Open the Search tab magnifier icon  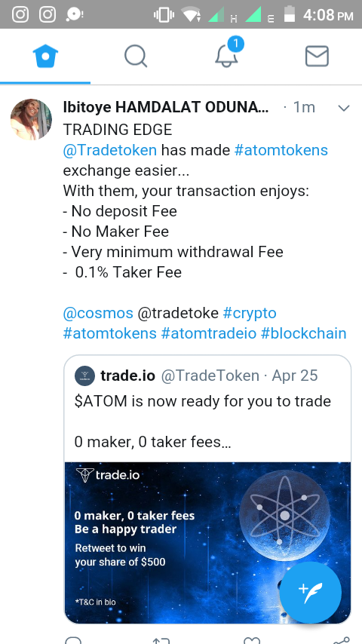136,57
